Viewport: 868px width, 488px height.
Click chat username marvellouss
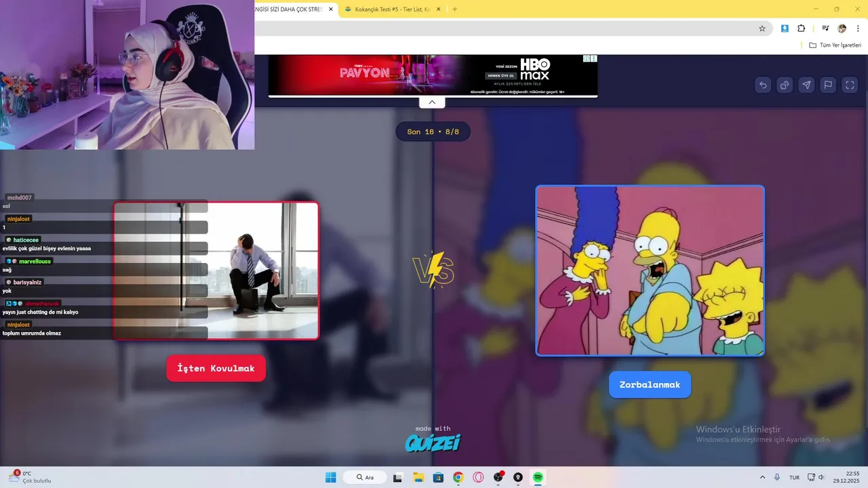[x=35, y=261]
